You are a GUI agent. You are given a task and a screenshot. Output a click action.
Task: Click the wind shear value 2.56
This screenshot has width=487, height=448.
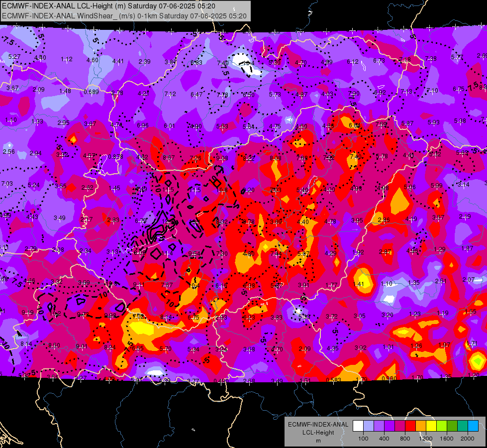point(8,152)
